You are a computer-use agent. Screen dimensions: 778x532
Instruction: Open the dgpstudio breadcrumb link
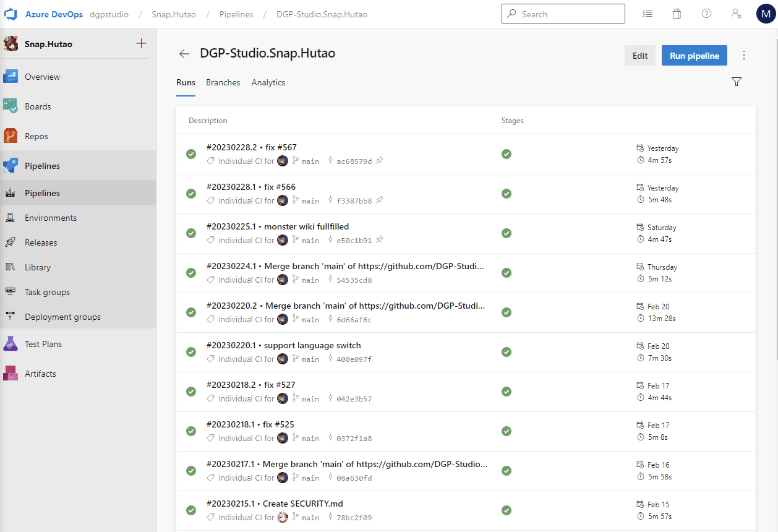point(110,14)
